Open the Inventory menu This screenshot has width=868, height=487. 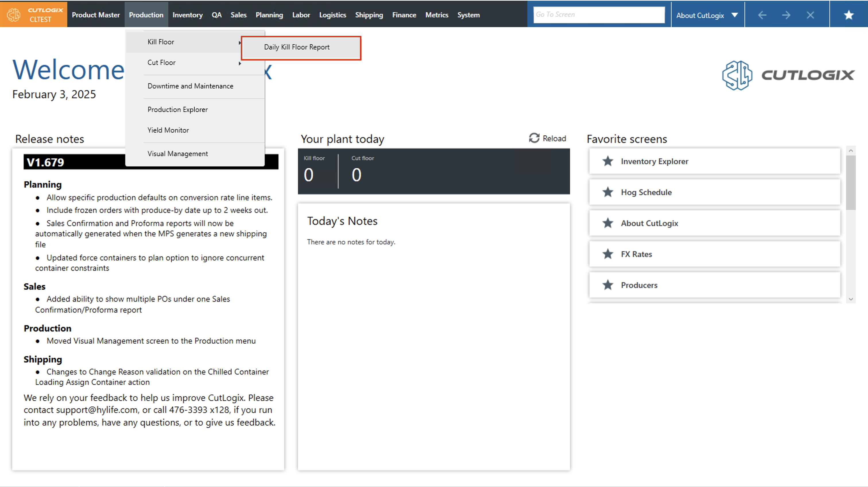[x=187, y=15]
